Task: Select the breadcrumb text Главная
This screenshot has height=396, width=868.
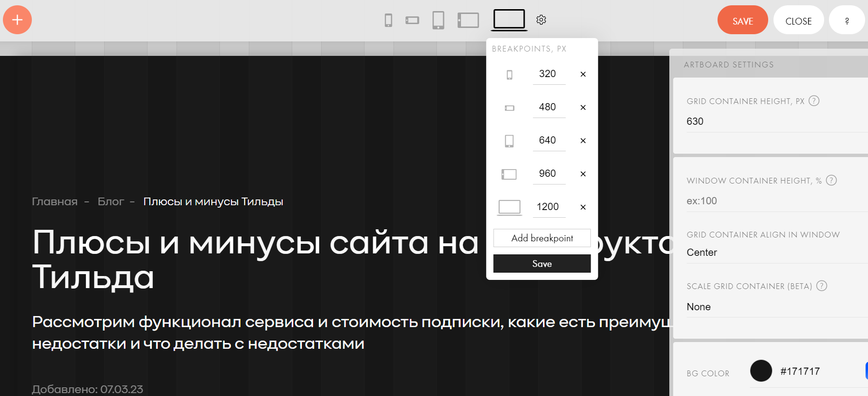Action: [54, 202]
